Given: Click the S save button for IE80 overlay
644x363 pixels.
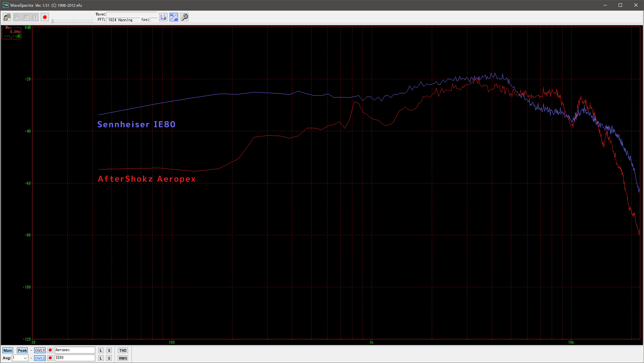Looking at the screenshot, I should click(109, 358).
